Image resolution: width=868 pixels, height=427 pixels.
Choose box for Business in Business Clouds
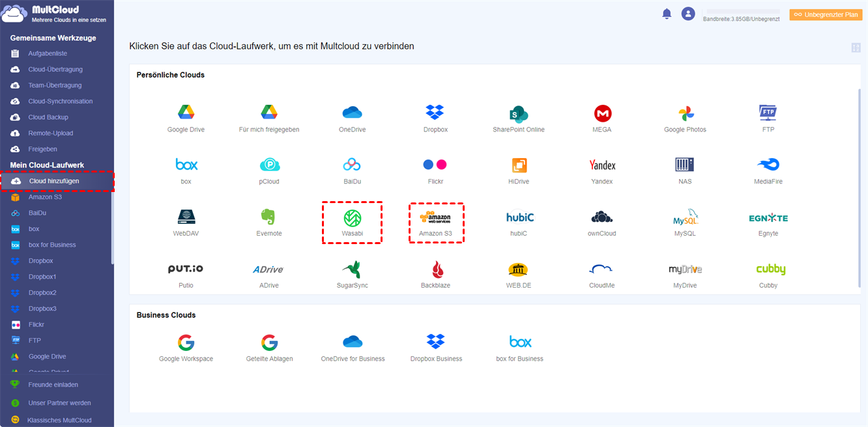coord(520,342)
